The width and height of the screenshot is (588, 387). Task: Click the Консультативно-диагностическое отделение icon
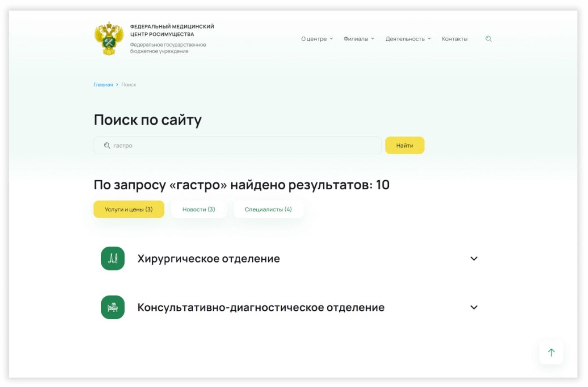coord(113,307)
